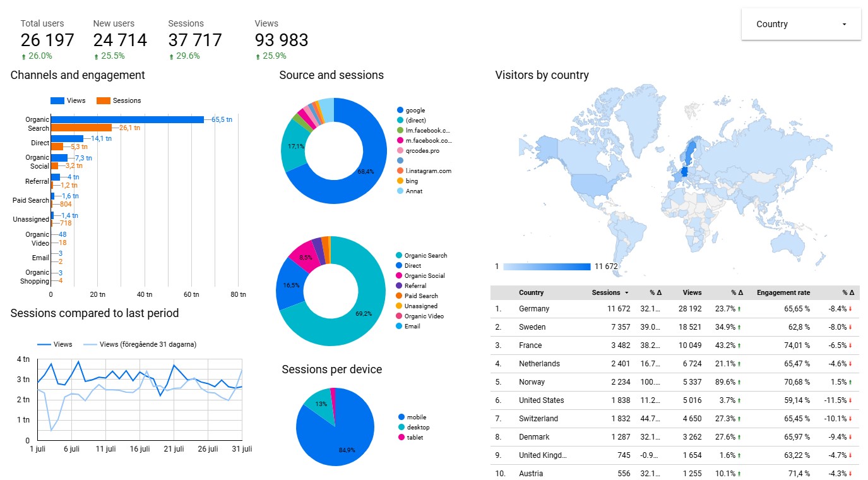Sort the table by the Country column header

click(x=530, y=293)
